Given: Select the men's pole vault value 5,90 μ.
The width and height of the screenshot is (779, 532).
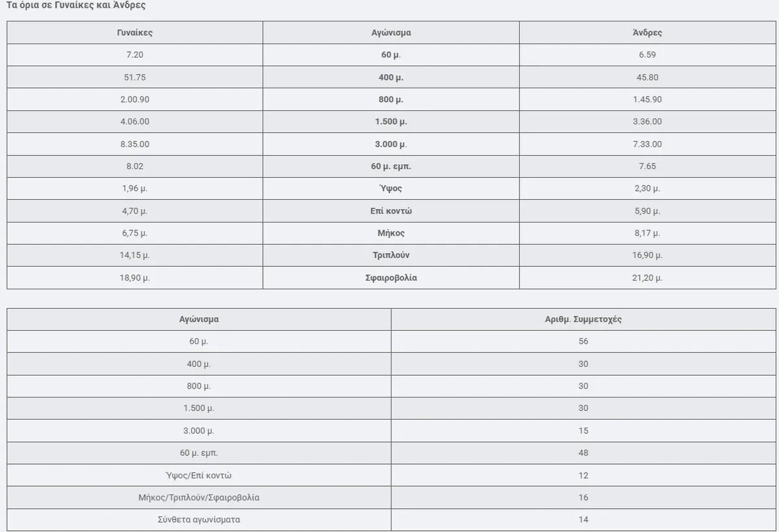Looking at the screenshot, I should 646,211.
